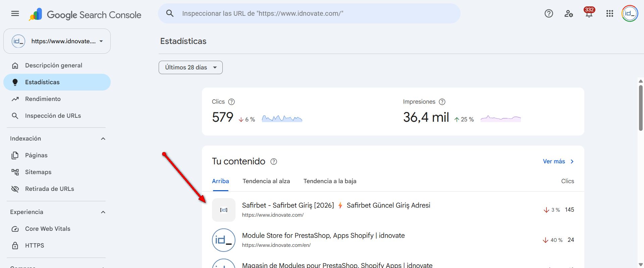Click the Safirbet result thumbnail

coord(224,210)
